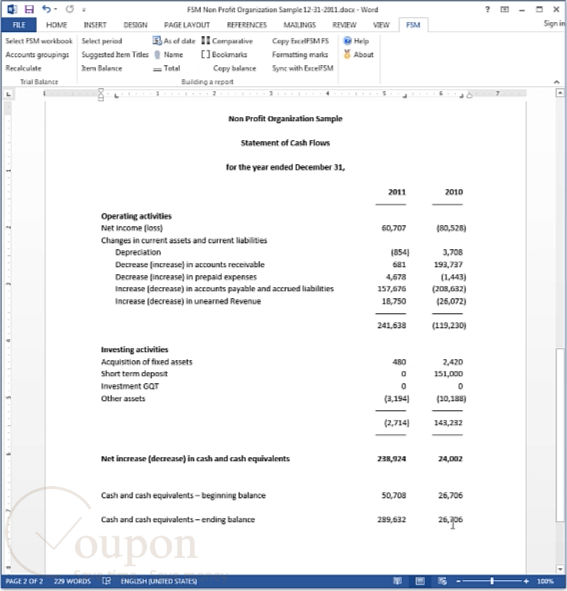Click the 'Statement of Cash Flows' heading
Screen dimensions: 567x591
pyautogui.click(x=285, y=143)
